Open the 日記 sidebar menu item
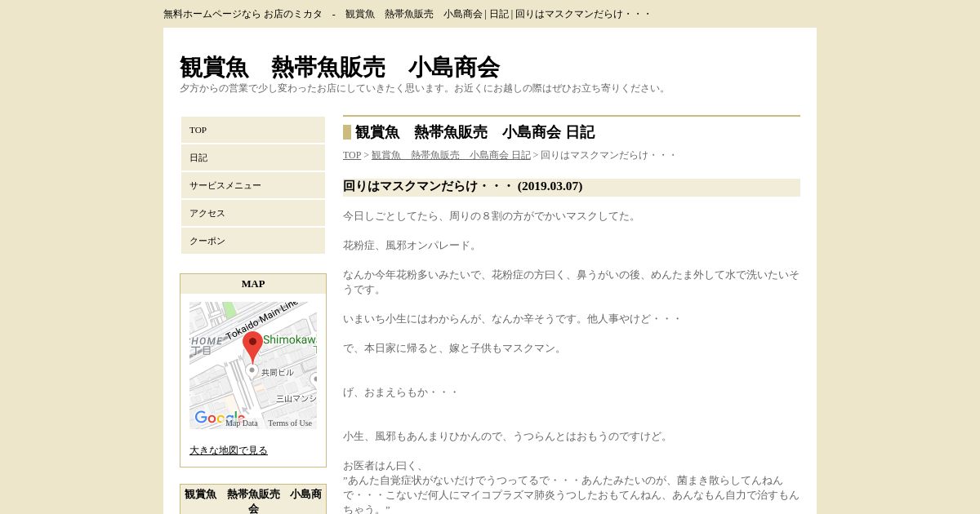 tap(253, 157)
